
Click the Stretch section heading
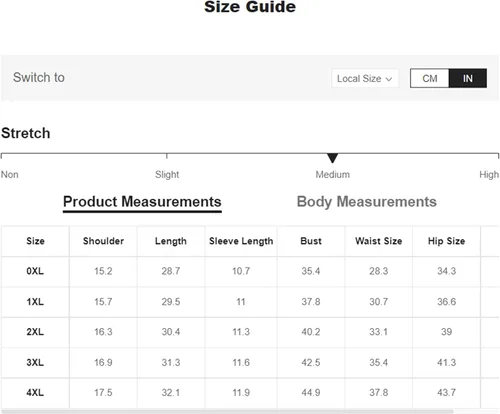(x=26, y=133)
